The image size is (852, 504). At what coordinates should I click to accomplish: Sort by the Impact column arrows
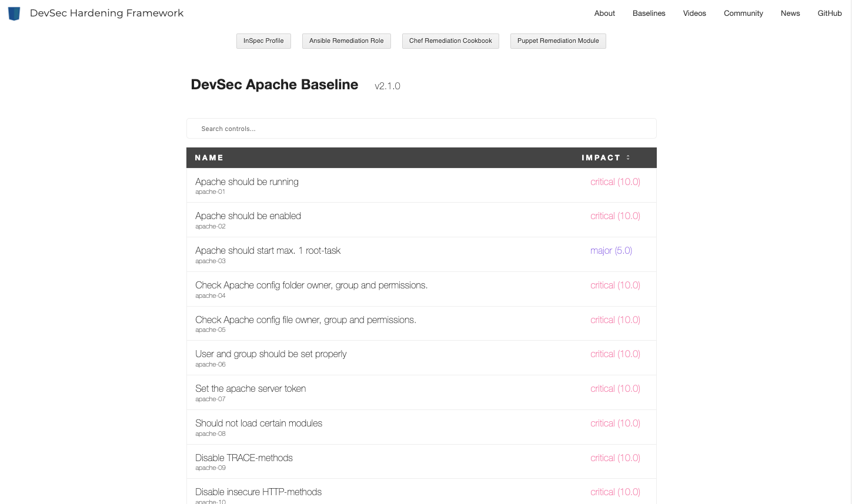tap(628, 157)
